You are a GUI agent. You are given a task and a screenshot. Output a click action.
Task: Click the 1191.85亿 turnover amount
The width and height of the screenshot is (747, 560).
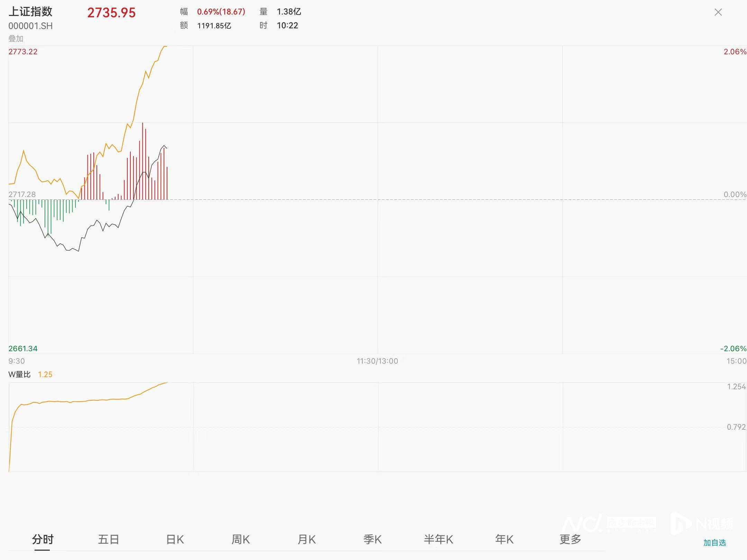pyautogui.click(x=214, y=26)
